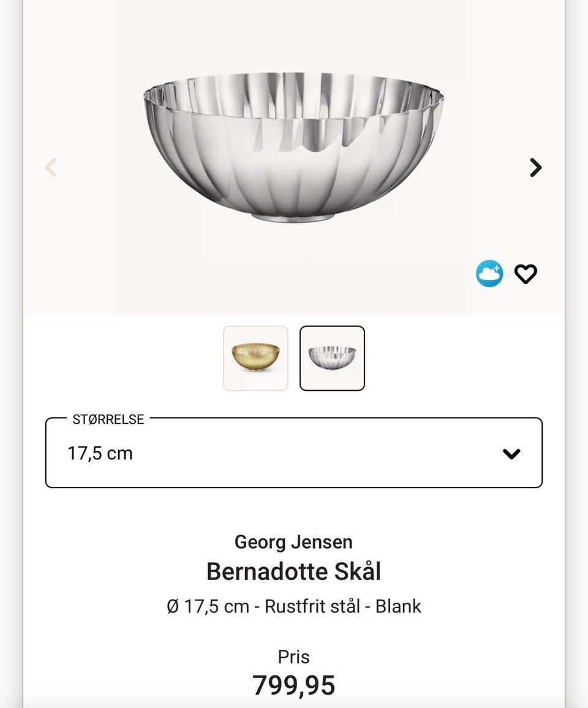This screenshot has width=588, height=708.
Task: Go to the previous product image
Action: click(x=51, y=167)
